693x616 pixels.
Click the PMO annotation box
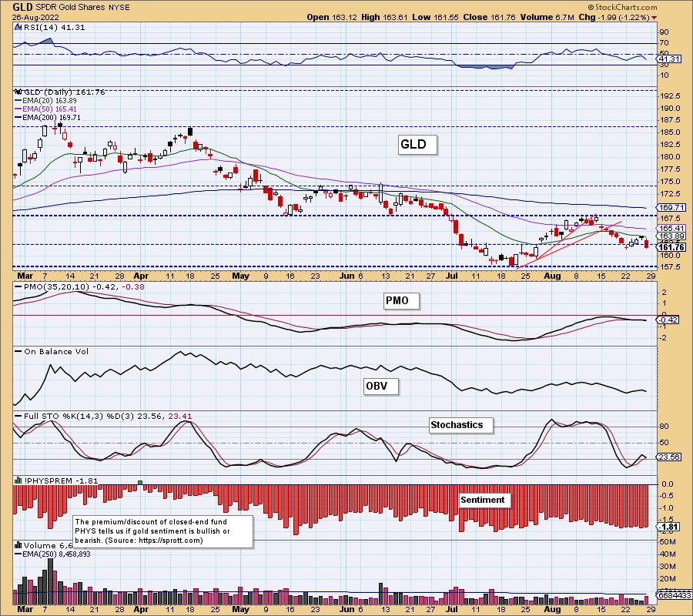[401, 301]
